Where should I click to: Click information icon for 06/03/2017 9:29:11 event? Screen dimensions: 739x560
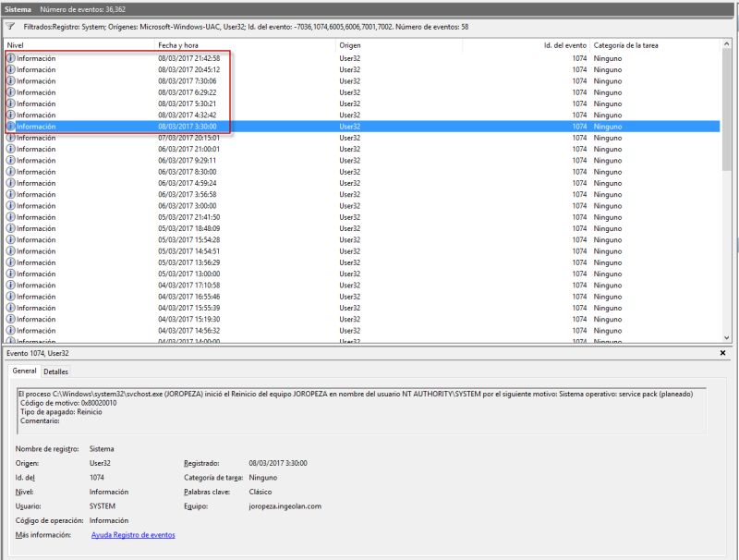[x=11, y=160]
